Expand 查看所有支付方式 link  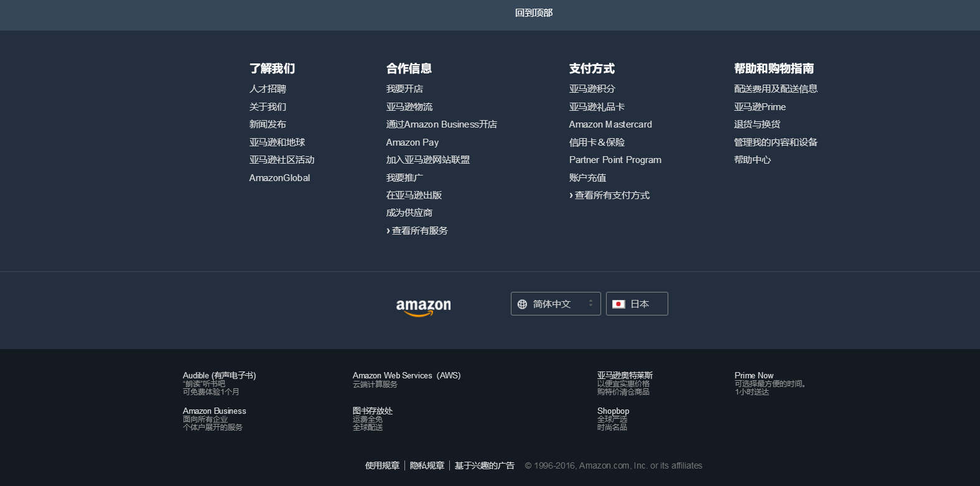[609, 195]
